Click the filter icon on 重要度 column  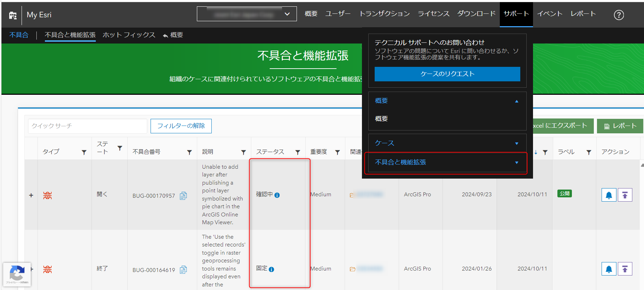338,152
